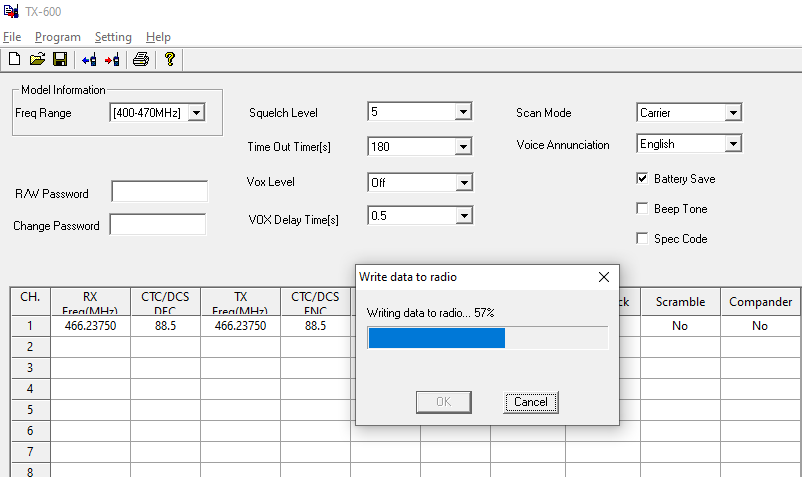Open Help question mark icon

click(x=170, y=59)
